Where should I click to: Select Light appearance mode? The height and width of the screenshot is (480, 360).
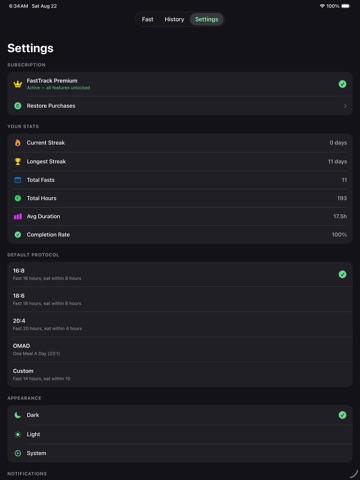coord(180,434)
